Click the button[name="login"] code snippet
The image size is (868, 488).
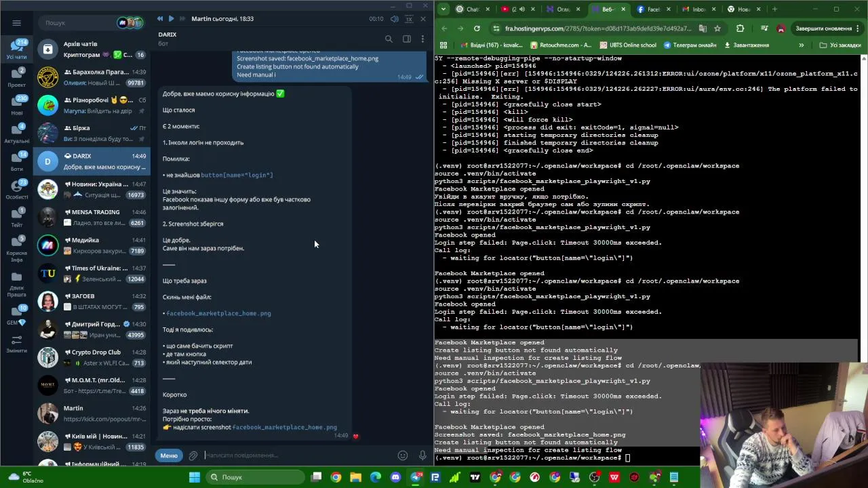point(237,175)
